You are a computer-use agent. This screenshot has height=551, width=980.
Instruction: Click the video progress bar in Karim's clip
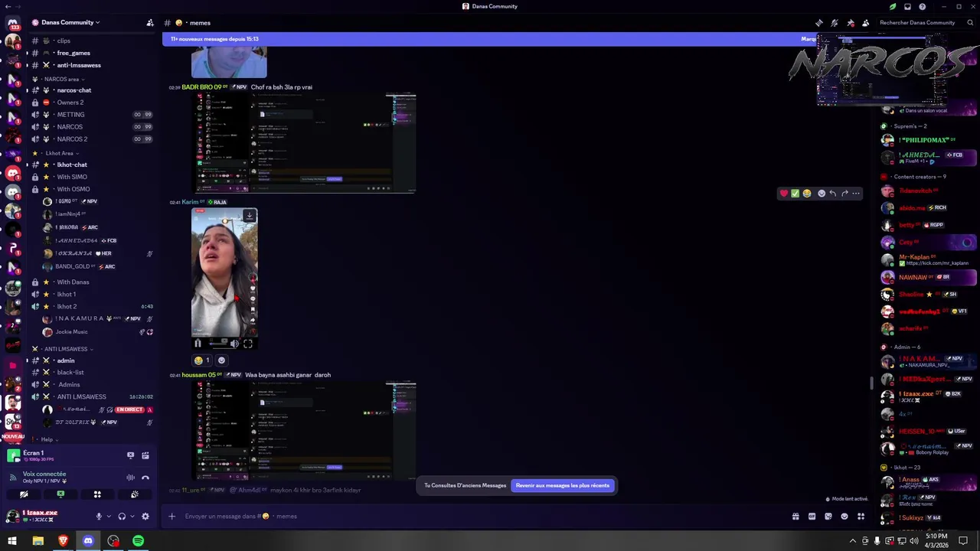pos(218,344)
